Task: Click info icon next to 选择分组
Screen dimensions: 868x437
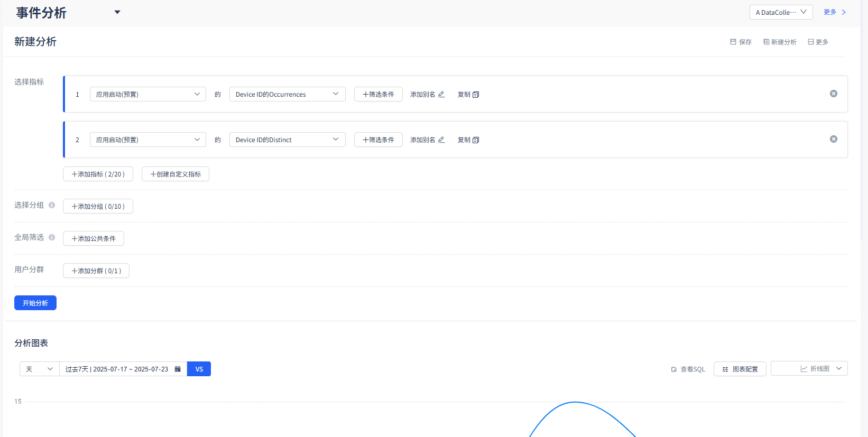Action: (x=52, y=205)
